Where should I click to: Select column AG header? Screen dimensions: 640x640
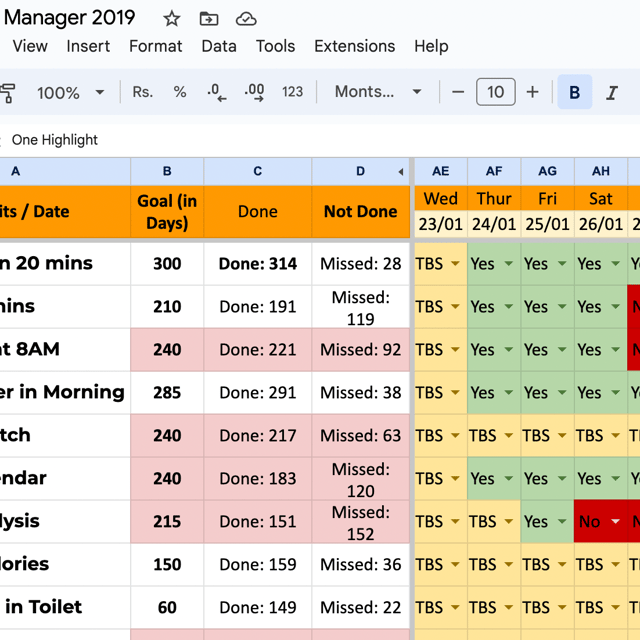[547, 171]
